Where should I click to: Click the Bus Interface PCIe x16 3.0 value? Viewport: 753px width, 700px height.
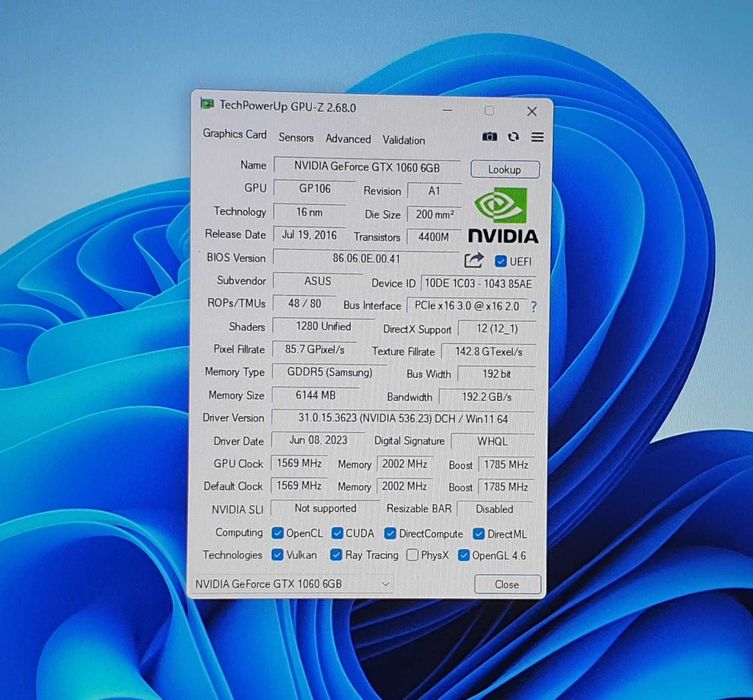(x=467, y=306)
